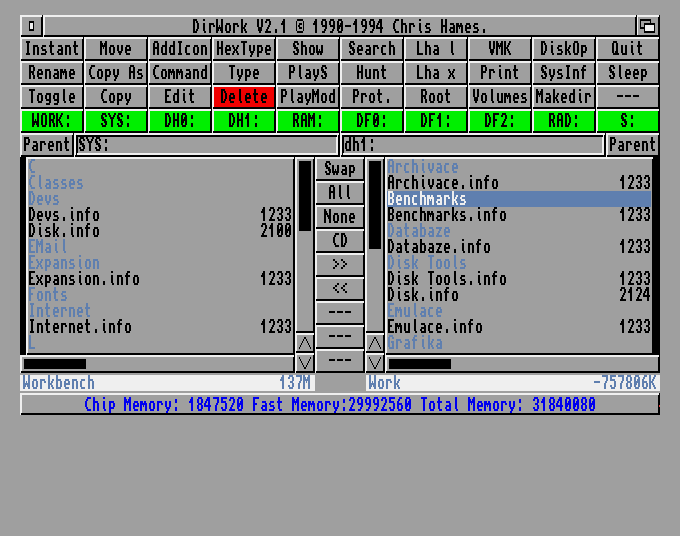Click the right panel path field dh1:
The height and width of the screenshot is (536, 680).
pyautogui.click(x=472, y=145)
